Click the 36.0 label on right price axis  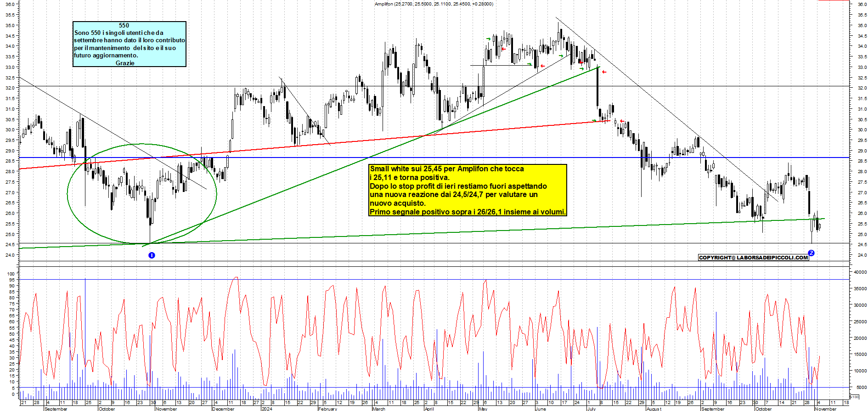(862, 4)
